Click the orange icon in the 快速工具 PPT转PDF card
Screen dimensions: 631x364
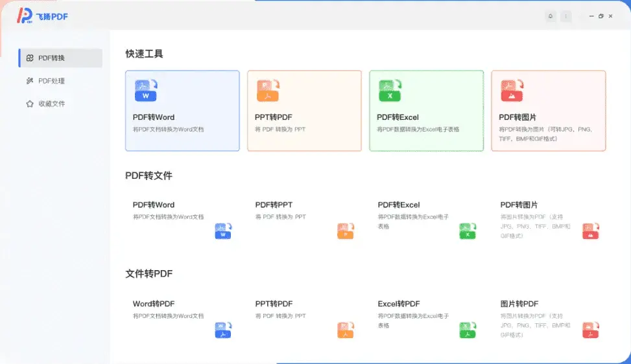point(268,91)
